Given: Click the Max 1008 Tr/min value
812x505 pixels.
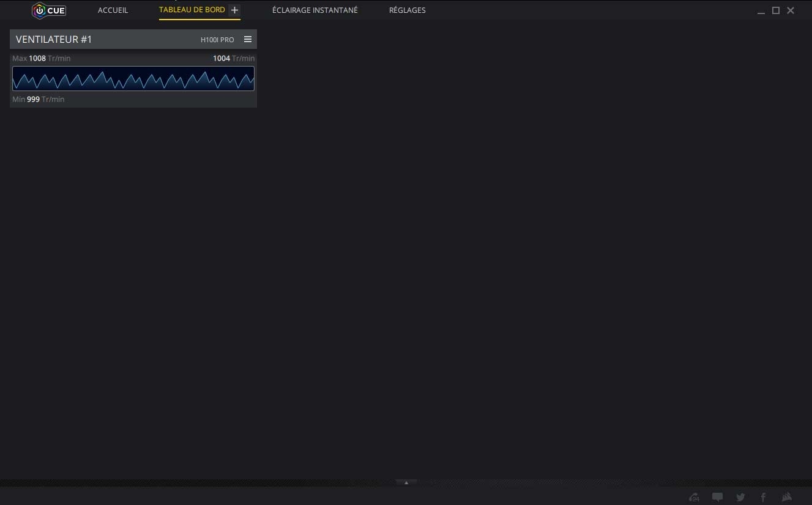Looking at the screenshot, I should (42, 58).
